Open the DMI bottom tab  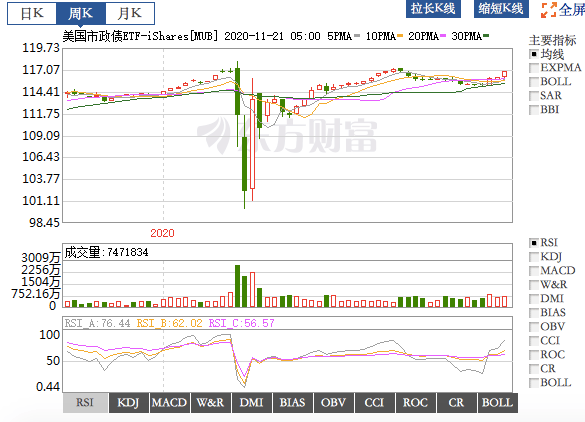(x=251, y=403)
